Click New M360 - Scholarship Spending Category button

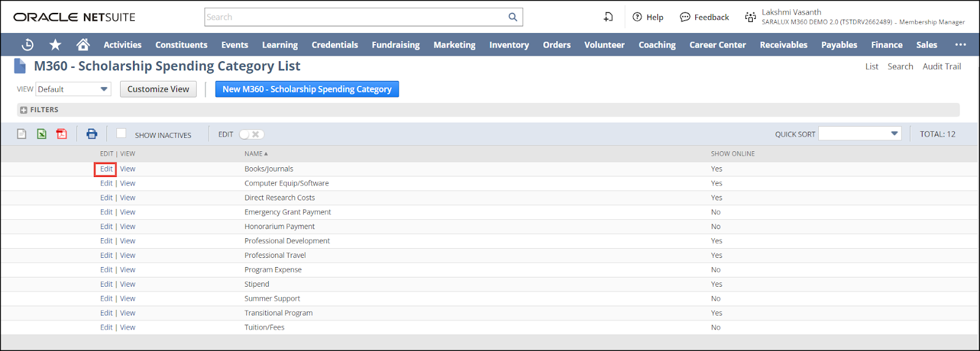[307, 89]
